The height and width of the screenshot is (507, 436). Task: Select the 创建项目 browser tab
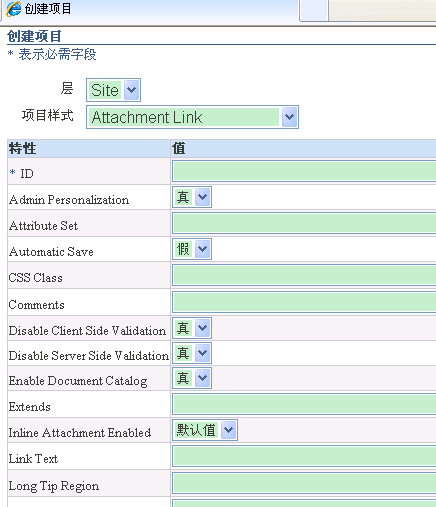point(149,10)
